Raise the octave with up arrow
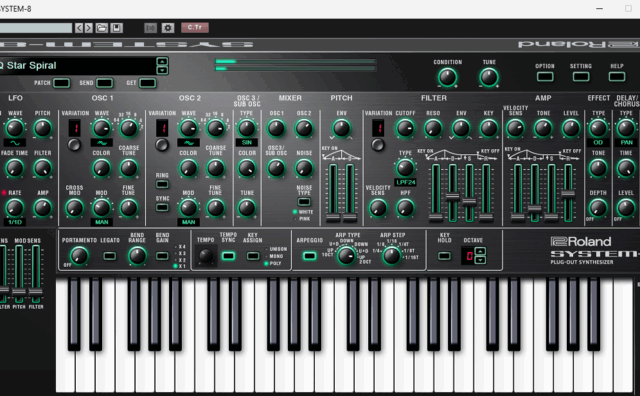Screen dimensions: 640x396 pos(480,251)
